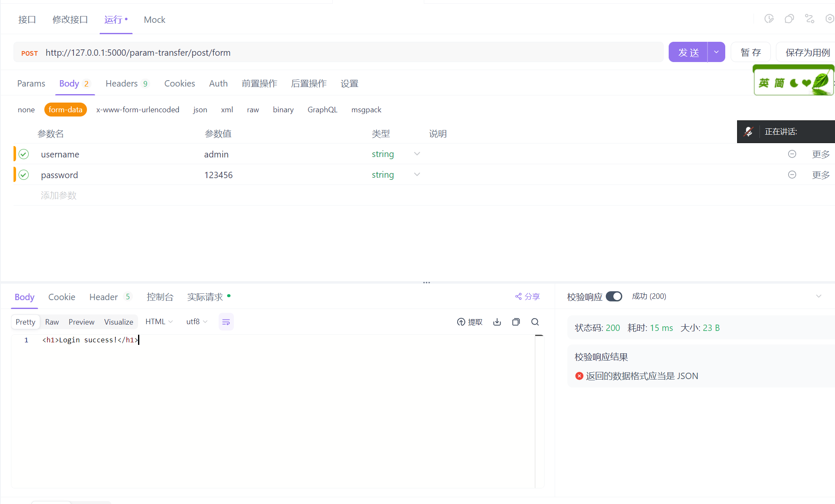Toggle the 校验响应 switch off
This screenshot has height=504, width=835.
click(x=614, y=297)
